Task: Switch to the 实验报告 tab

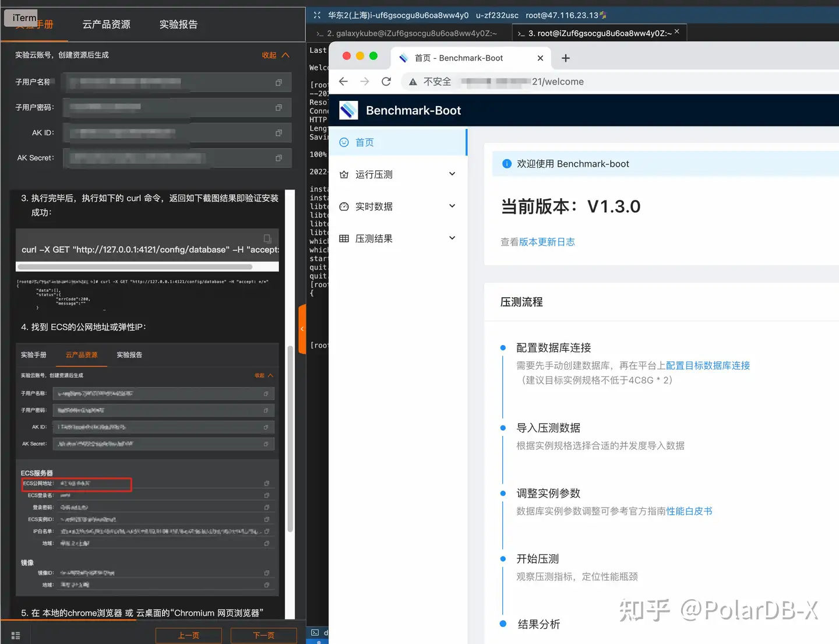Action: pos(178,24)
